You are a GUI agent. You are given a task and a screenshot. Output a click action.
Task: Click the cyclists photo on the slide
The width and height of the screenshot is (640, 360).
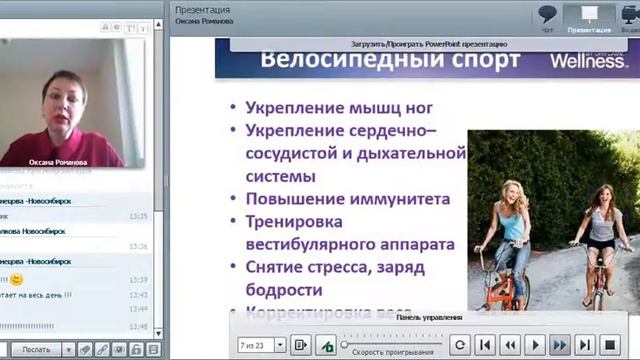(553, 221)
